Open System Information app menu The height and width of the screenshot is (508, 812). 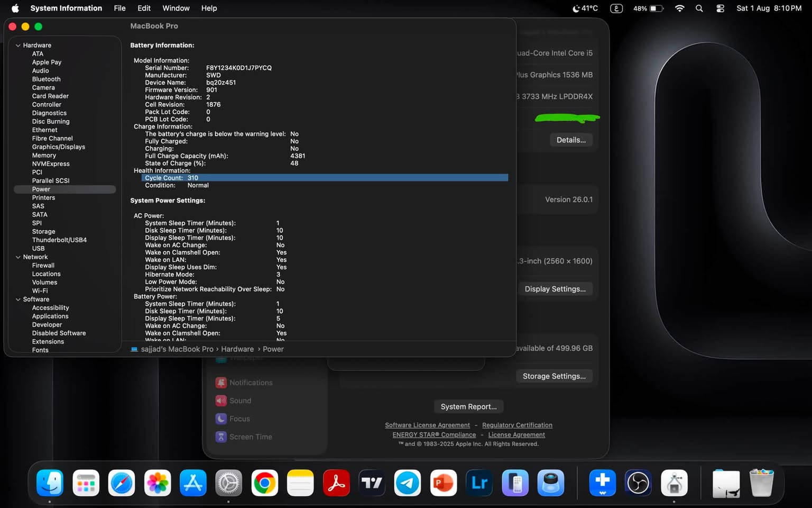[66, 8]
